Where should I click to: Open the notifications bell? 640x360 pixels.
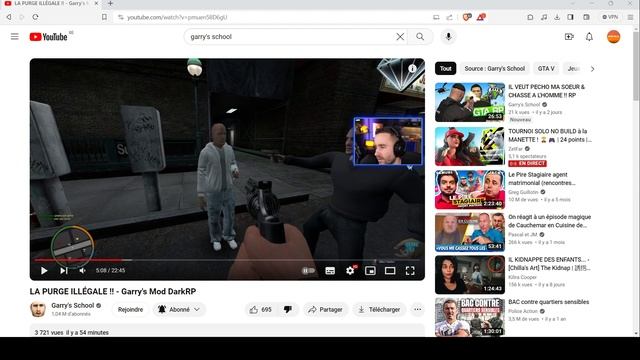(589, 37)
